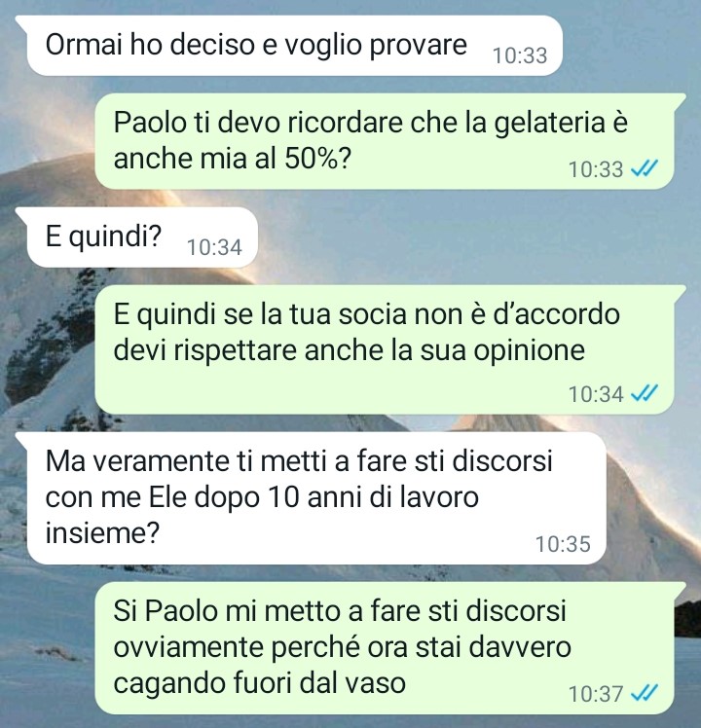Tap the text 'insieme?' in received message

pos(102,532)
